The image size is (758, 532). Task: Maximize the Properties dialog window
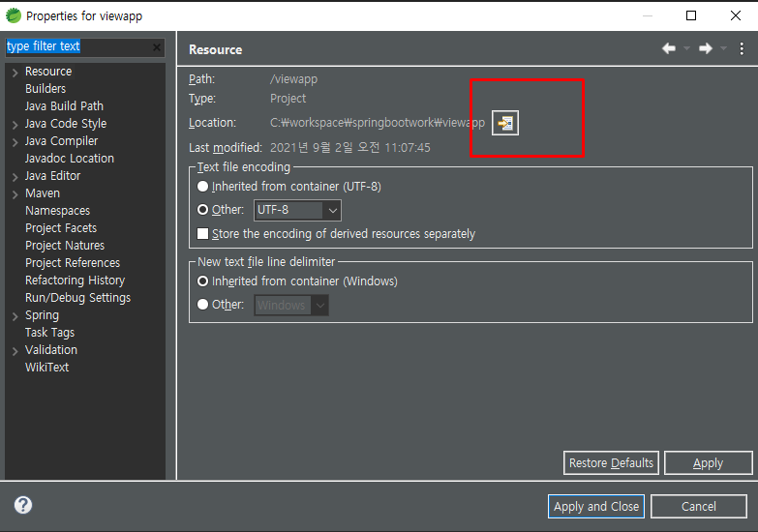pos(691,15)
